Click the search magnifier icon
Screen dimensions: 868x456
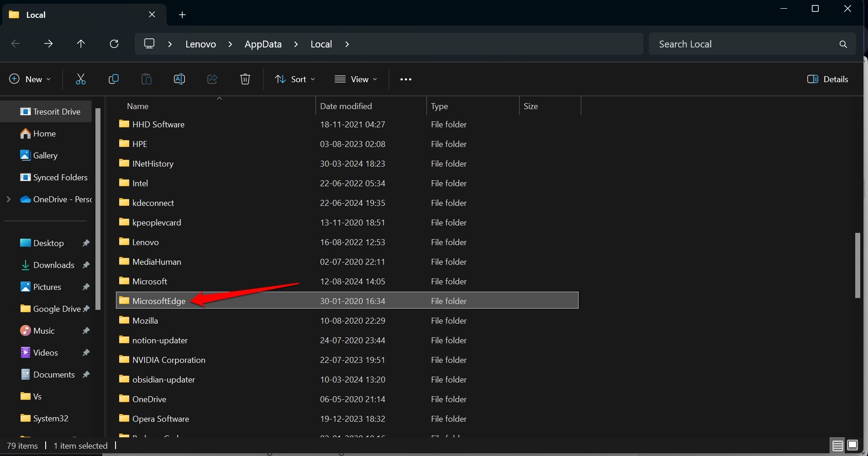tap(843, 44)
